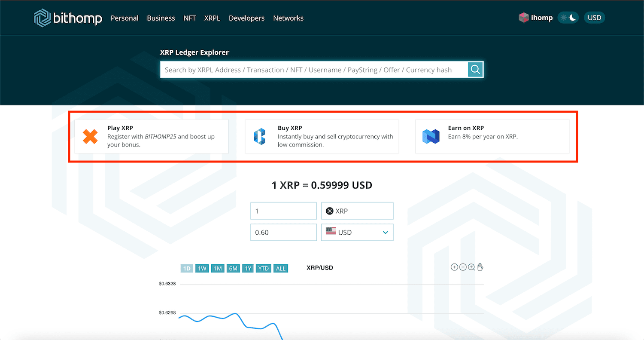This screenshot has height=340, width=644.
Task: Select the chart selection zoom magnifier
Action: pyautogui.click(x=471, y=267)
